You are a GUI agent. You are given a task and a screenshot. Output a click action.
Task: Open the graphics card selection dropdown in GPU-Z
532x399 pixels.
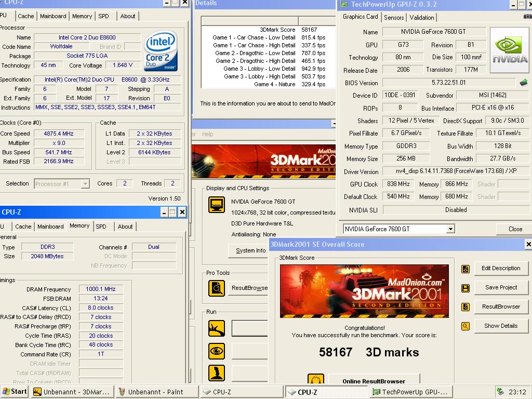450,229
